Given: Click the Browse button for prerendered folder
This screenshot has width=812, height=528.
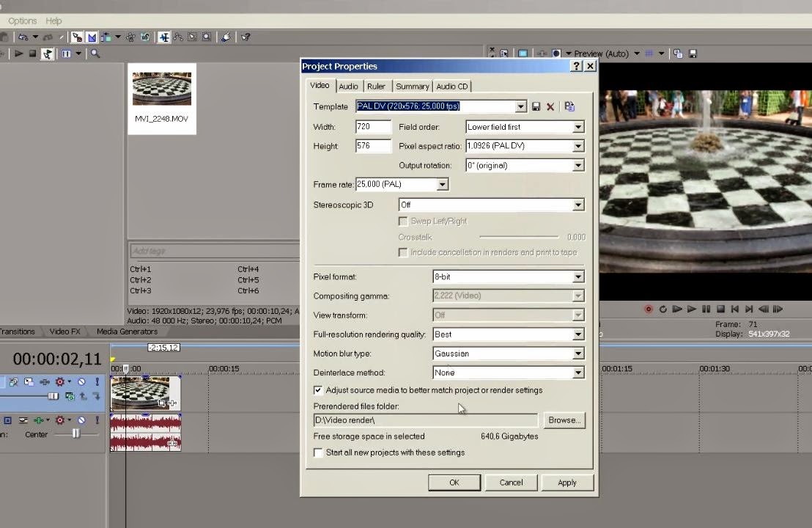Looking at the screenshot, I should (564, 420).
